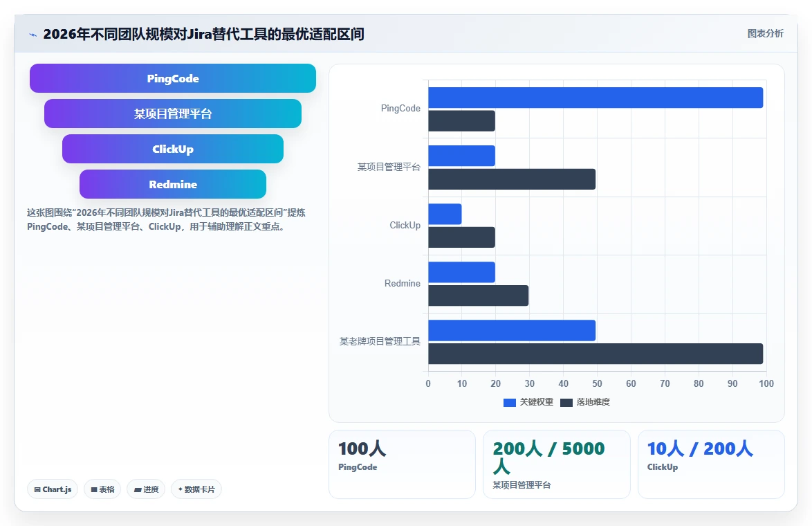
Task: Click the x-axis tick value 100
Action: point(766,383)
